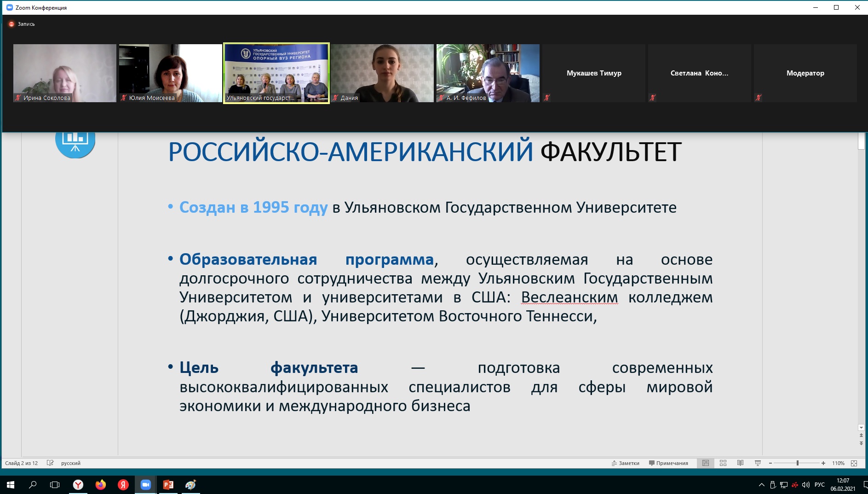Open Firefox from taskbar

(x=101, y=485)
